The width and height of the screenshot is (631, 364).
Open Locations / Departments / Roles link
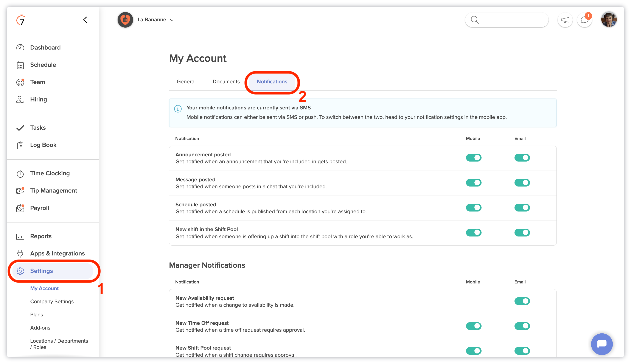(59, 344)
